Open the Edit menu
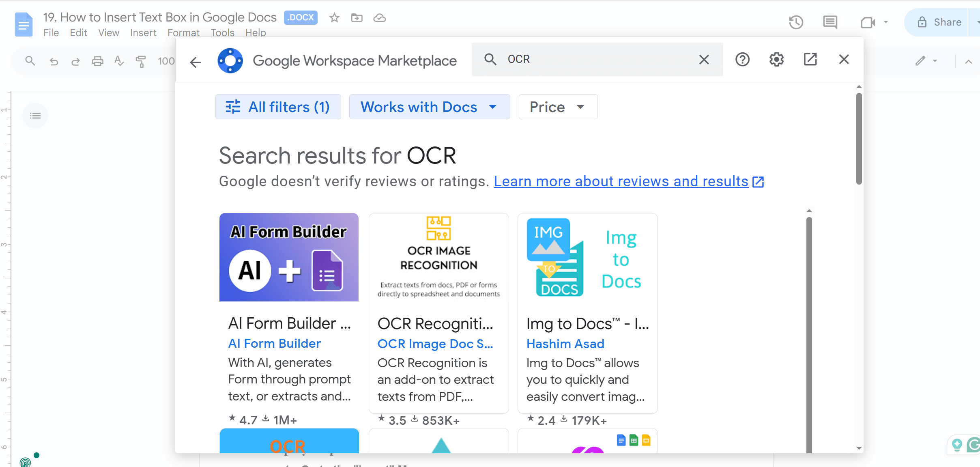The height and width of the screenshot is (467, 980). tap(78, 33)
